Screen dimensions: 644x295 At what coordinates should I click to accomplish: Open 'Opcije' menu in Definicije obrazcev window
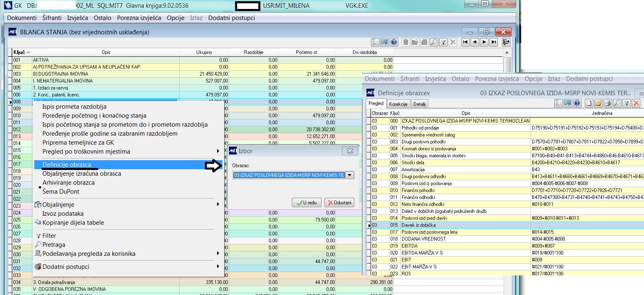(533, 79)
